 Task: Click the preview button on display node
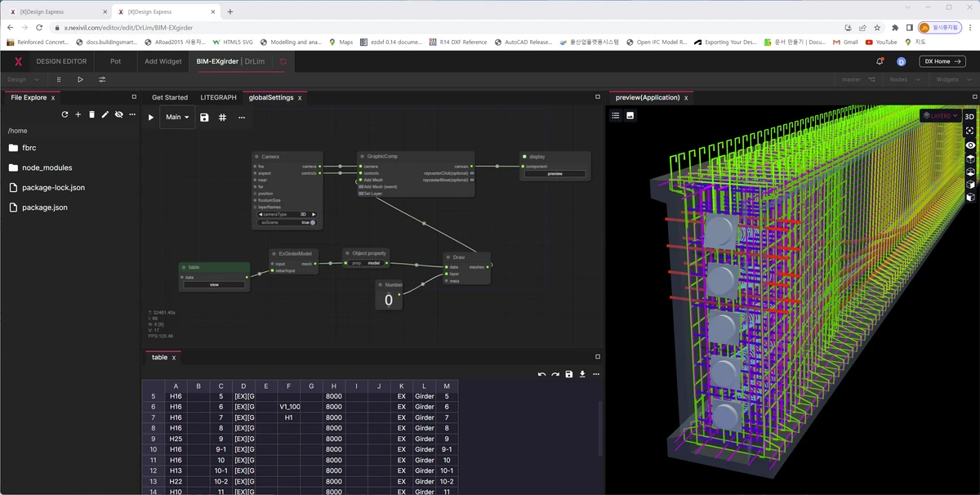pos(555,174)
